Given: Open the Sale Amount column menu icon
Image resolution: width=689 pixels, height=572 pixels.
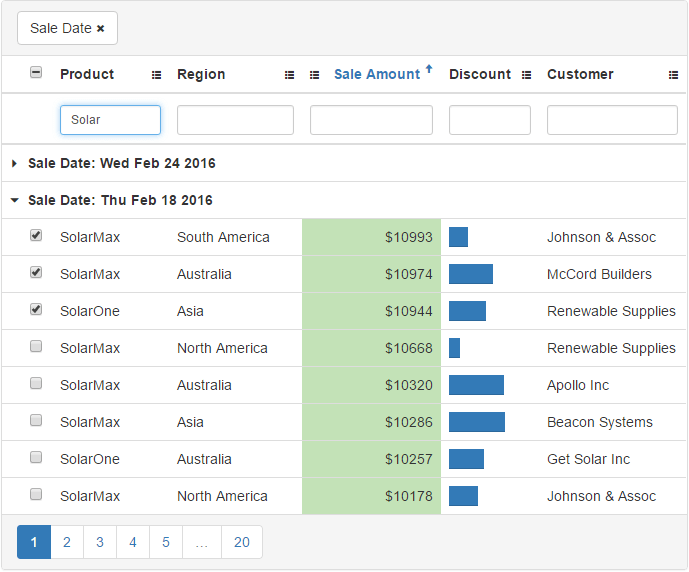Looking at the screenshot, I should click(315, 75).
